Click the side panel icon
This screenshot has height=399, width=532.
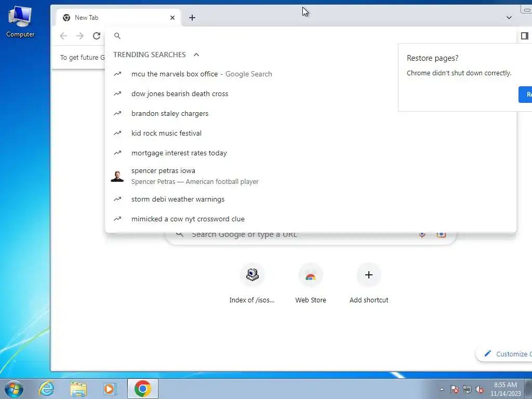525,36
